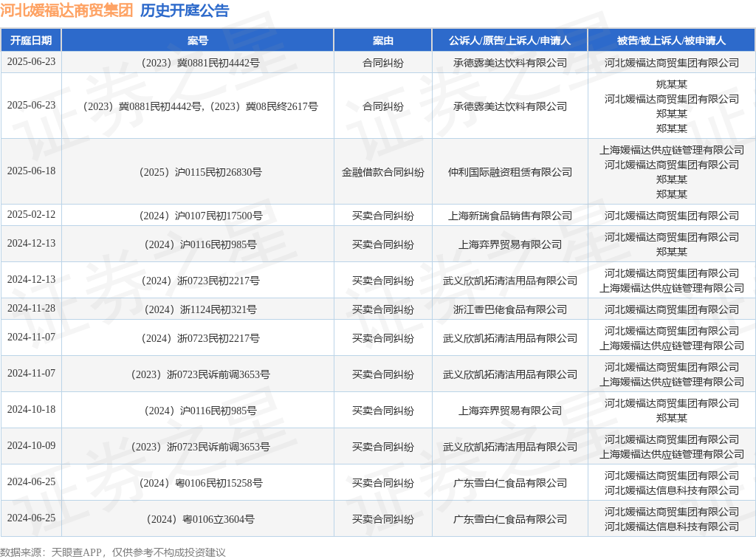Click 上海弈界贸易有限公司 in the 2024-10-18 row

click(510, 411)
